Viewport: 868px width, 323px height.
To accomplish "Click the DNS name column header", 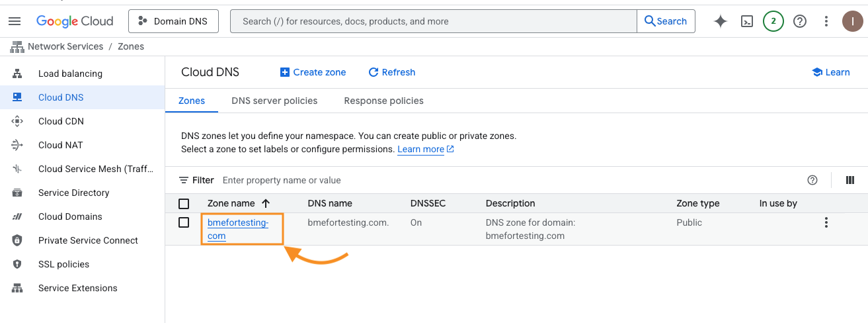I will click(330, 203).
